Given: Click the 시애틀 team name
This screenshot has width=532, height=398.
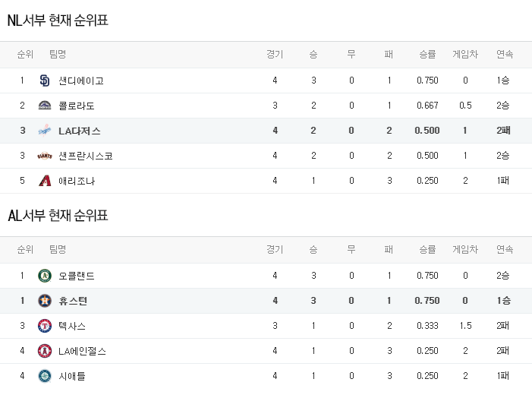Looking at the screenshot, I should click(x=73, y=376).
